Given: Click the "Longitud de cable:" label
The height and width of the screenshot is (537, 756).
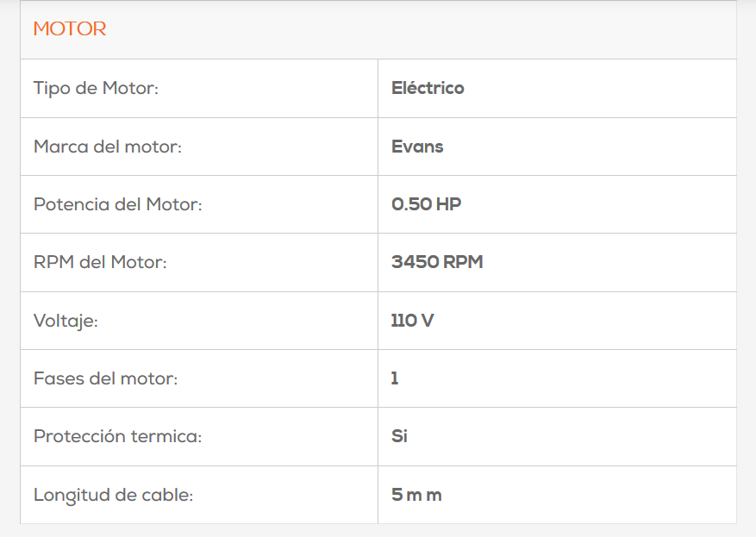Looking at the screenshot, I should 113,496.
